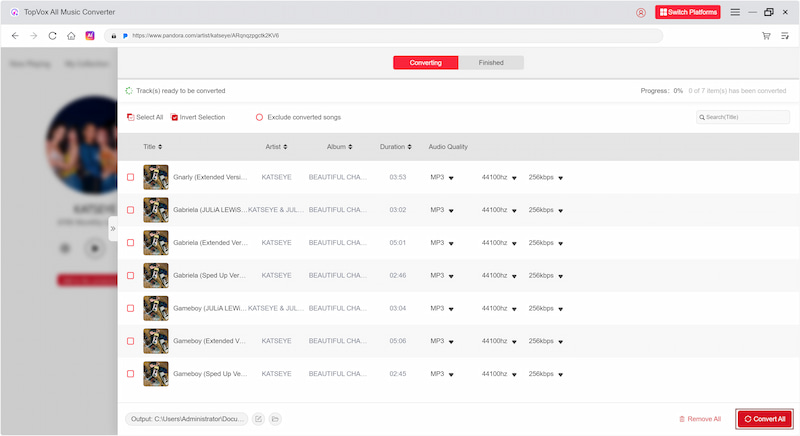Screen dimensions: 800x436
Task: Open the playlist queue icon in the toolbar
Action: (784, 35)
